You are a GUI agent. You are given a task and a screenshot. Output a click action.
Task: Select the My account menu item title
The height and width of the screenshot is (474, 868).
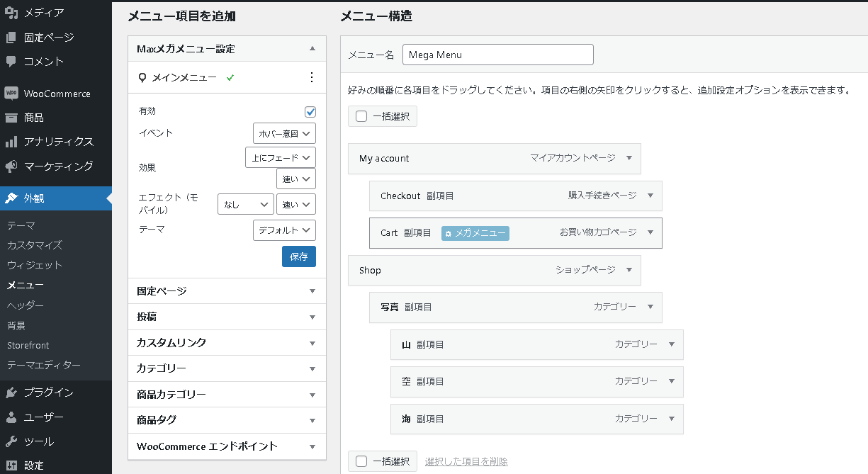coord(384,159)
